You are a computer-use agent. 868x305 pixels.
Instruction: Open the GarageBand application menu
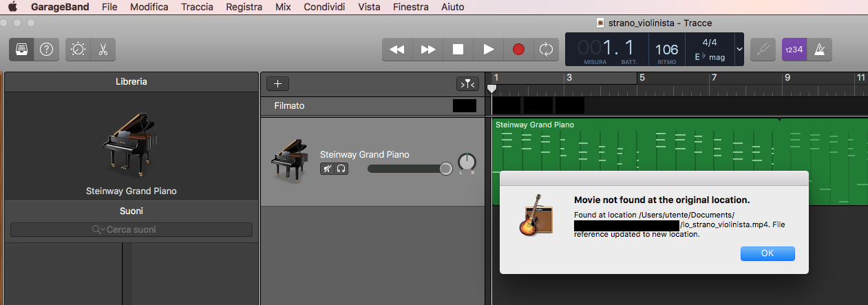pyautogui.click(x=61, y=7)
